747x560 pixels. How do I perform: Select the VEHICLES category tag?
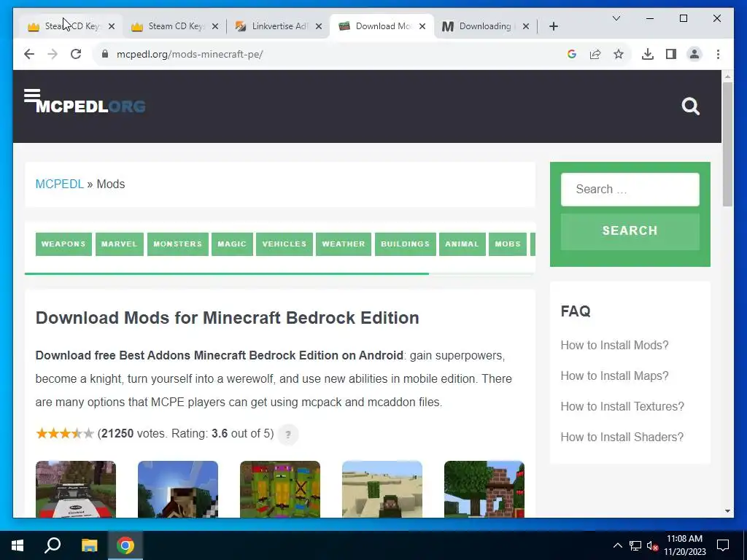pyautogui.click(x=285, y=244)
